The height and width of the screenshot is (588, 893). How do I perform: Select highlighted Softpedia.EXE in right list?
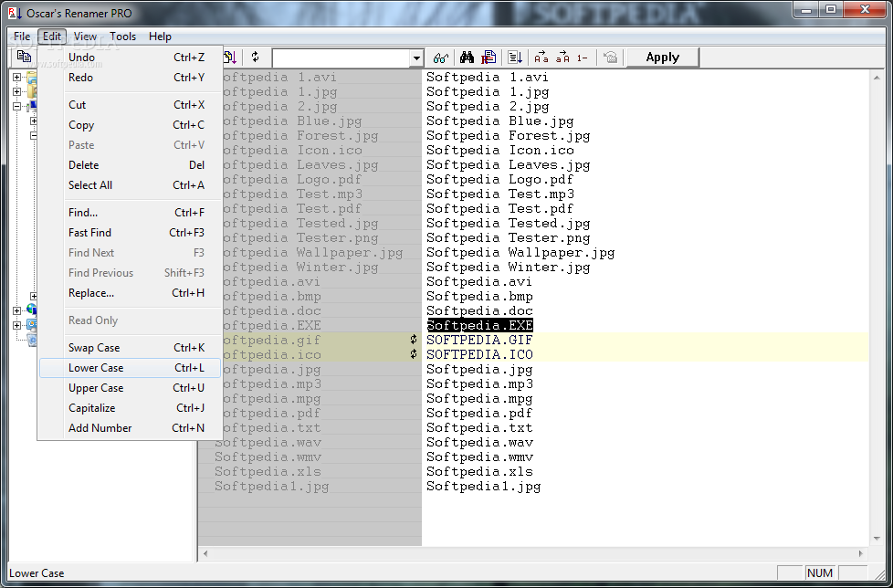coord(479,325)
